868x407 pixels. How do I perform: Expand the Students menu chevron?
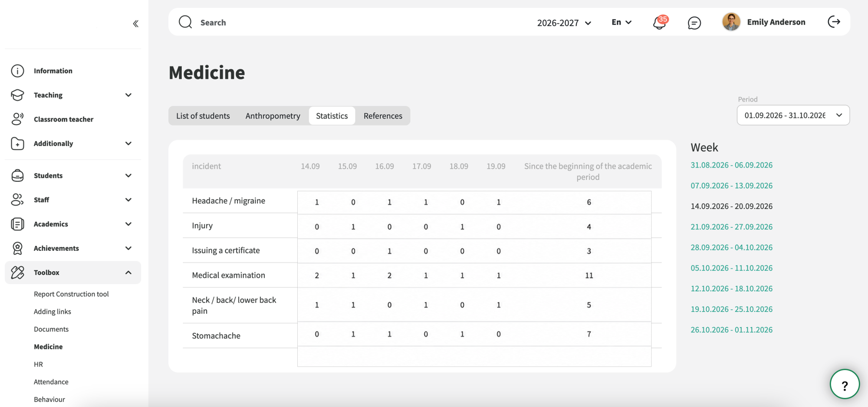click(128, 176)
